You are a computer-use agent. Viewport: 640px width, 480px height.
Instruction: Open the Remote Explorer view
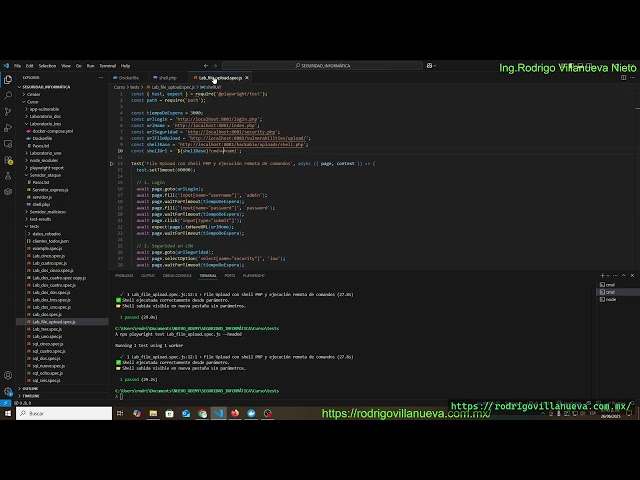coord(8,144)
